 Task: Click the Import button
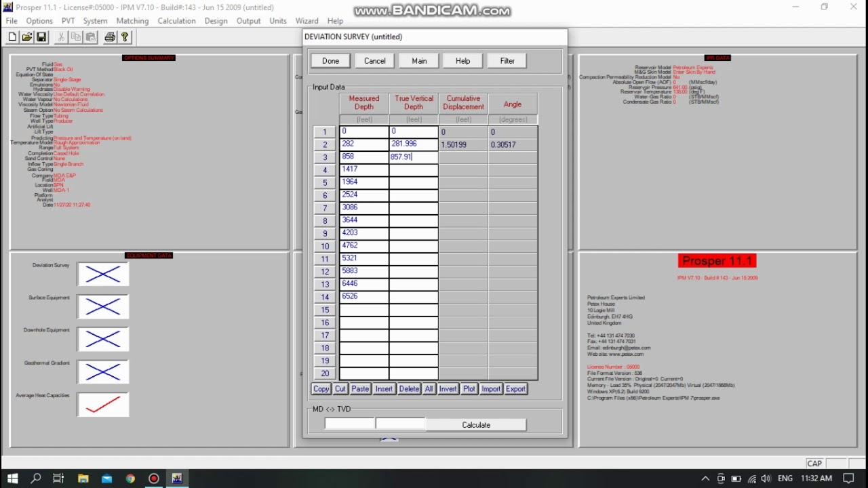tap(491, 389)
